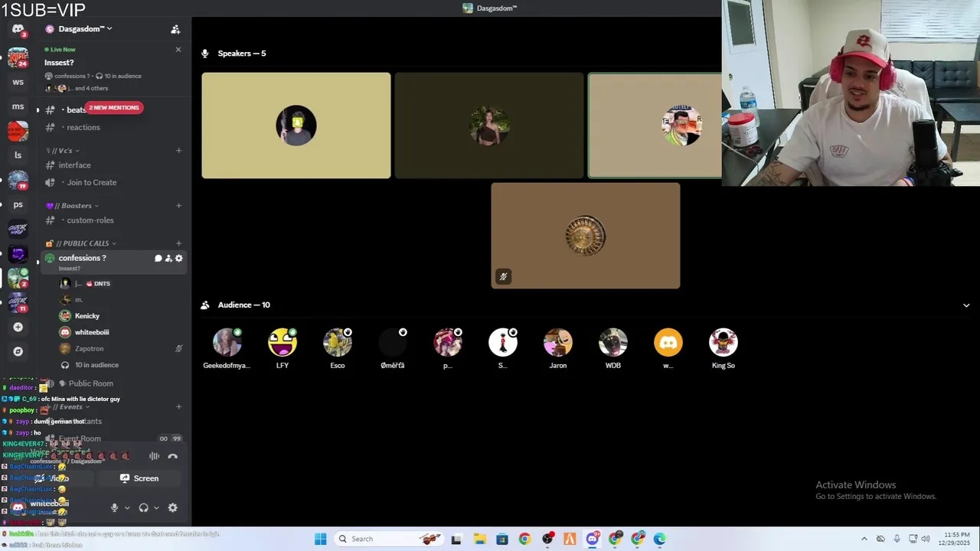Click the invite people icon beside Dasgasdom
The image size is (980, 551).
pos(175,29)
